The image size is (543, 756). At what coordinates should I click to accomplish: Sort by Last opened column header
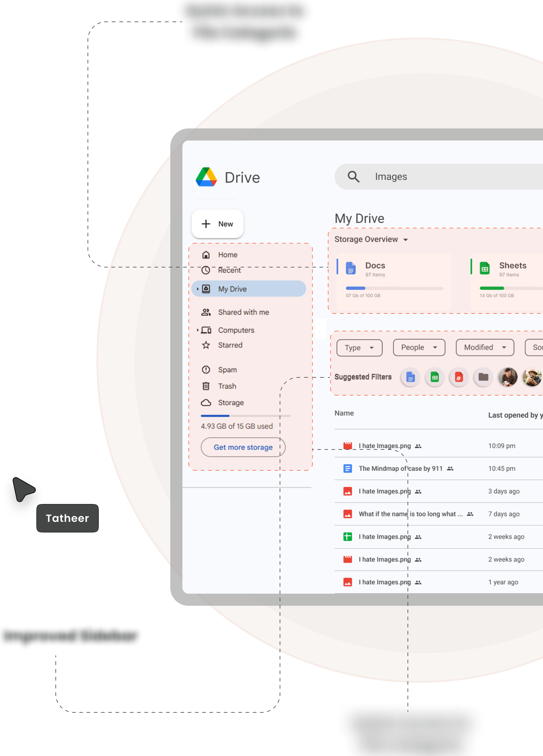(x=516, y=415)
